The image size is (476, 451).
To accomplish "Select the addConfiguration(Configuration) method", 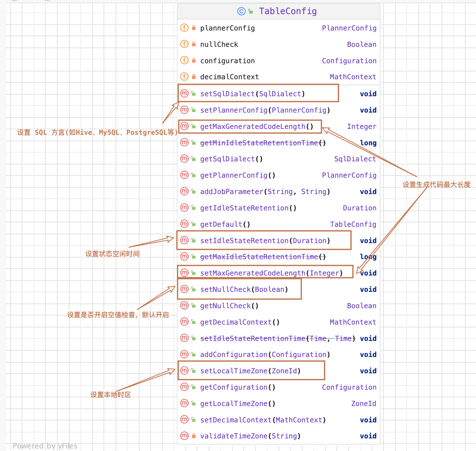I will point(265,354).
